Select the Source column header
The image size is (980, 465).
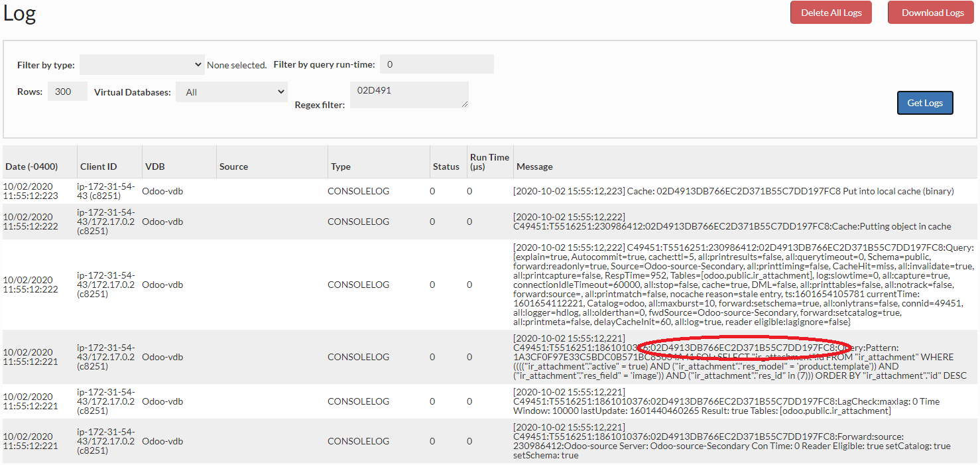pyautogui.click(x=233, y=166)
